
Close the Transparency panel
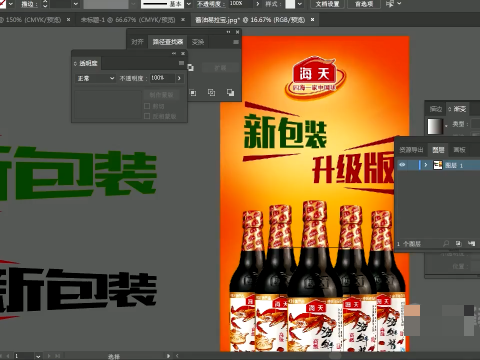pos(183,53)
